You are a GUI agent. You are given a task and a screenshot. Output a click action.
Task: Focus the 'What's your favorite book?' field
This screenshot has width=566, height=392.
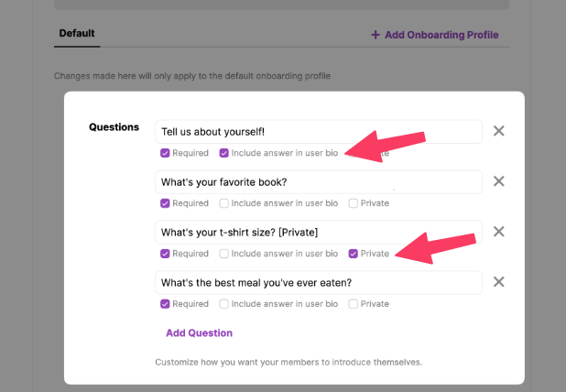318,182
